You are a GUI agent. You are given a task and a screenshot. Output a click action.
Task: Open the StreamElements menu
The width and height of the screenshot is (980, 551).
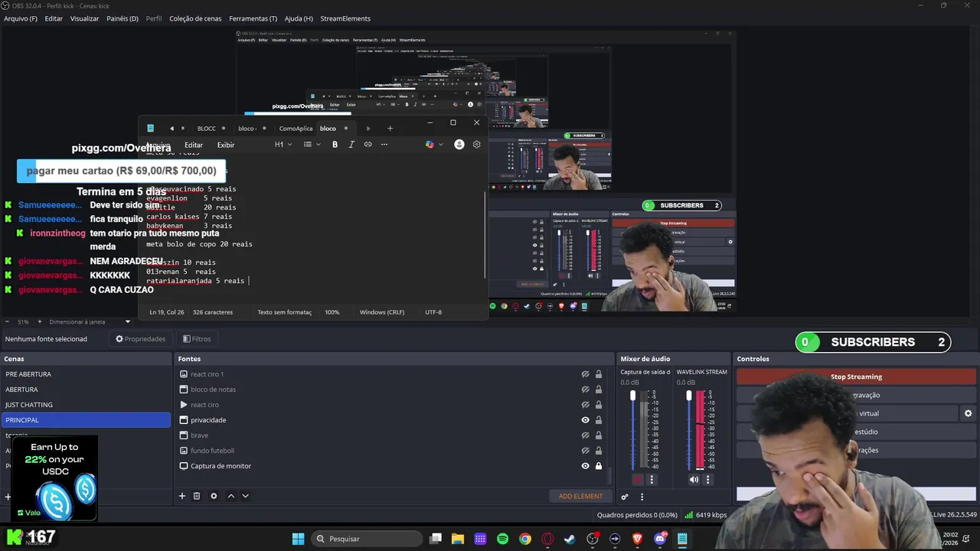click(345, 18)
